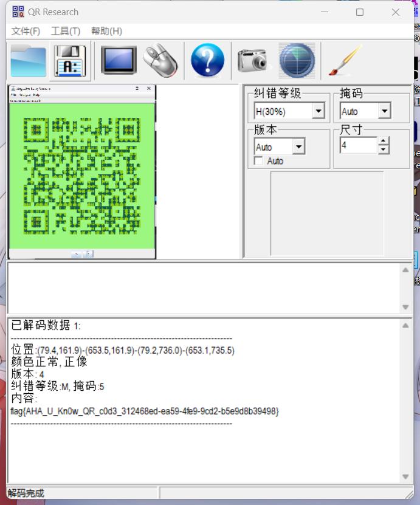The height and width of the screenshot is (505, 420).
Task: Open the 帮助(H) menu
Action: coord(106,31)
